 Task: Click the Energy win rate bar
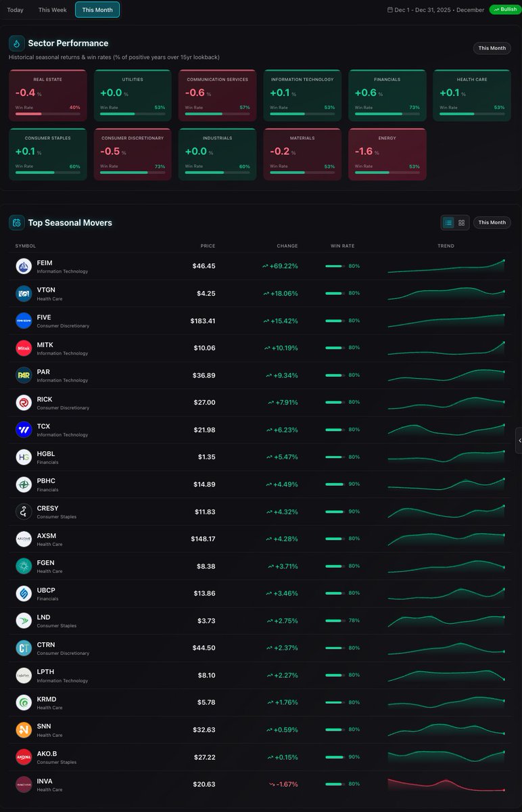pos(387,173)
